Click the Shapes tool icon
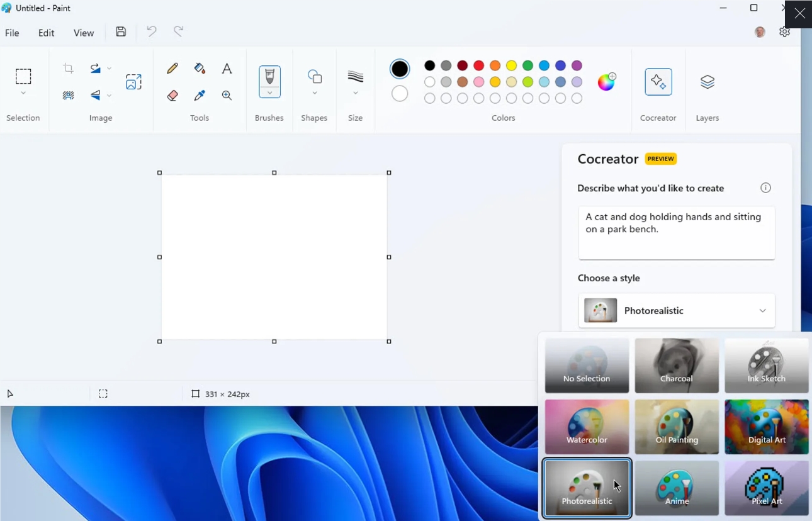Screen dimensions: 812x521 (315, 77)
